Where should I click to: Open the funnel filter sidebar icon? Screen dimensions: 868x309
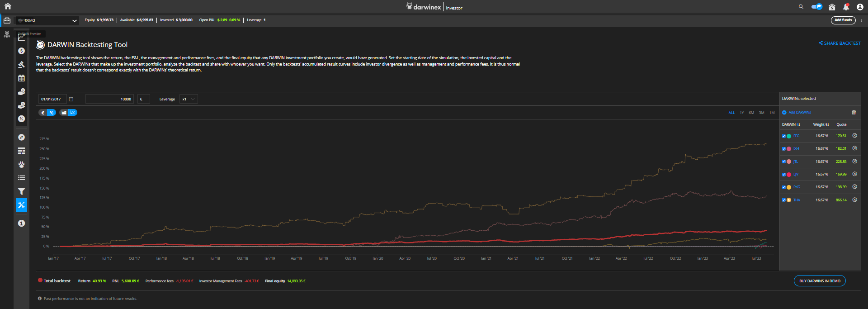click(21, 191)
